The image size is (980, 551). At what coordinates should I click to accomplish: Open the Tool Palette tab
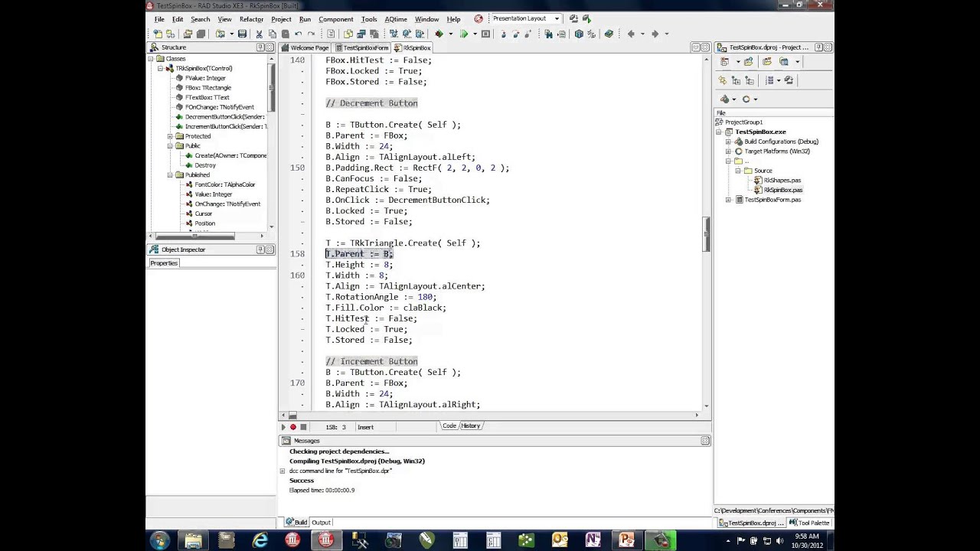pos(809,523)
